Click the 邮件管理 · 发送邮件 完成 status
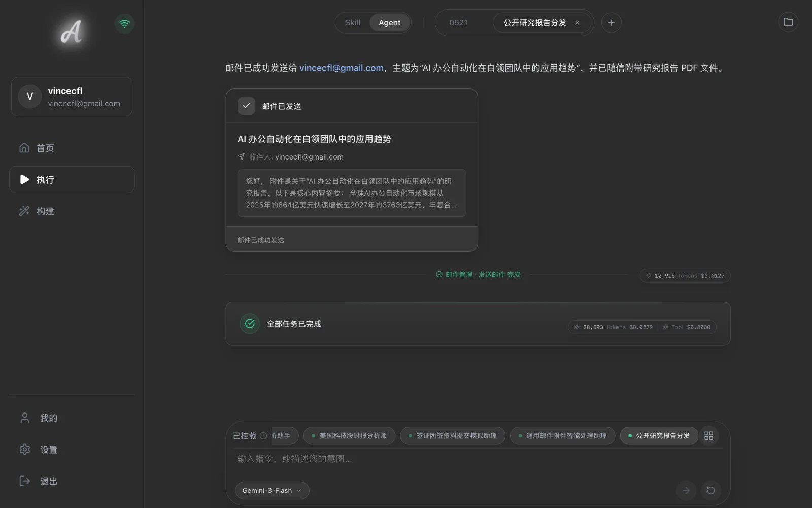Image resolution: width=812 pixels, height=508 pixels. [x=478, y=274]
